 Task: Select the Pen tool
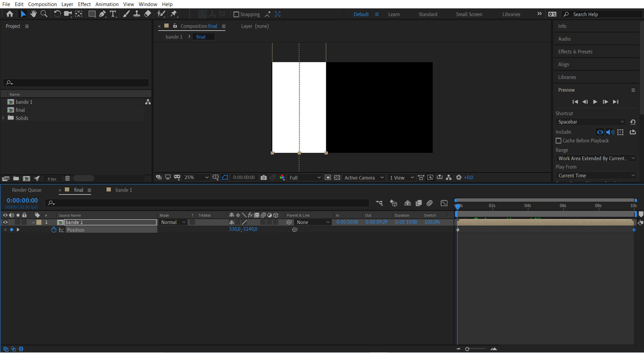tap(102, 14)
